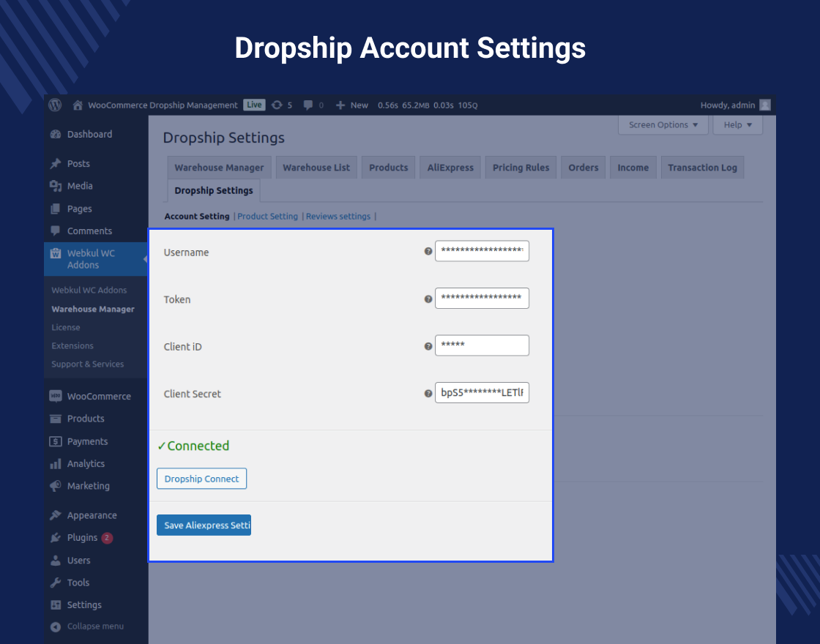This screenshot has height=644, width=820.
Task: Switch to Orders tab
Action: [x=583, y=168]
